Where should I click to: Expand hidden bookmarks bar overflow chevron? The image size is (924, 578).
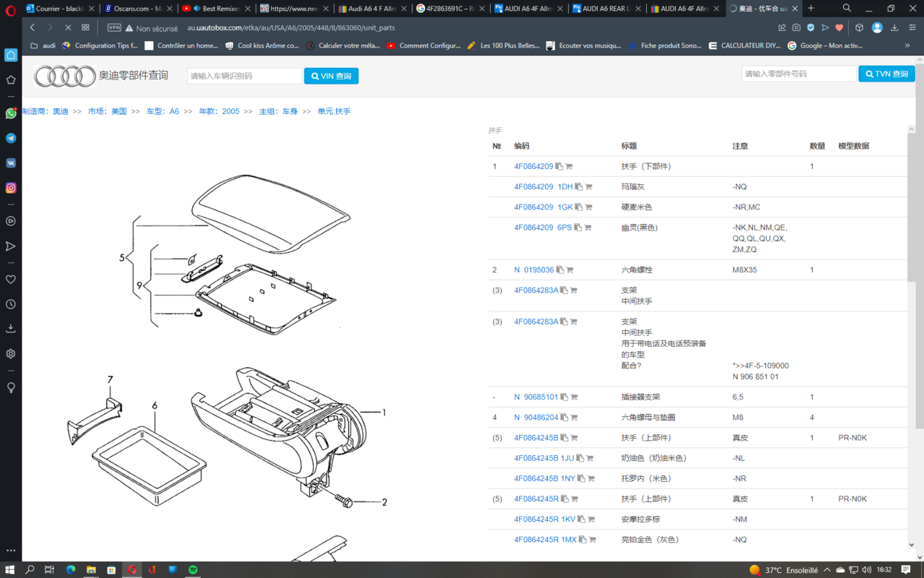point(907,46)
